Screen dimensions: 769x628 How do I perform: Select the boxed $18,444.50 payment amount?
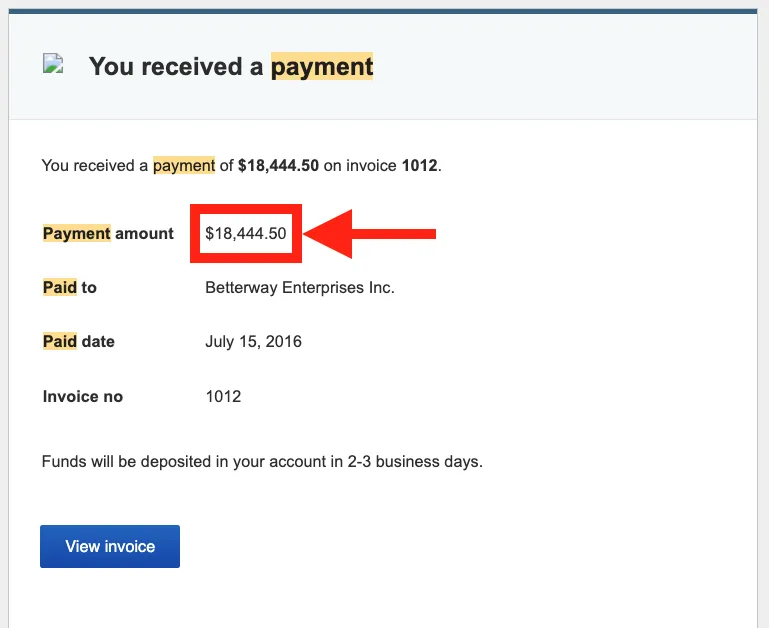(246, 234)
